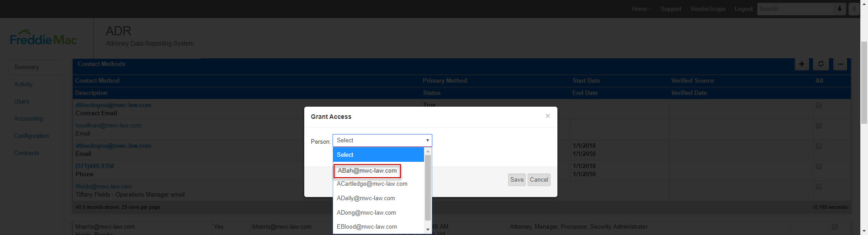Image resolution: width=868 pixels, height=235 pixels.
Task: Select ABah@mwc-law.com from the list
Action: pos(367,171)
